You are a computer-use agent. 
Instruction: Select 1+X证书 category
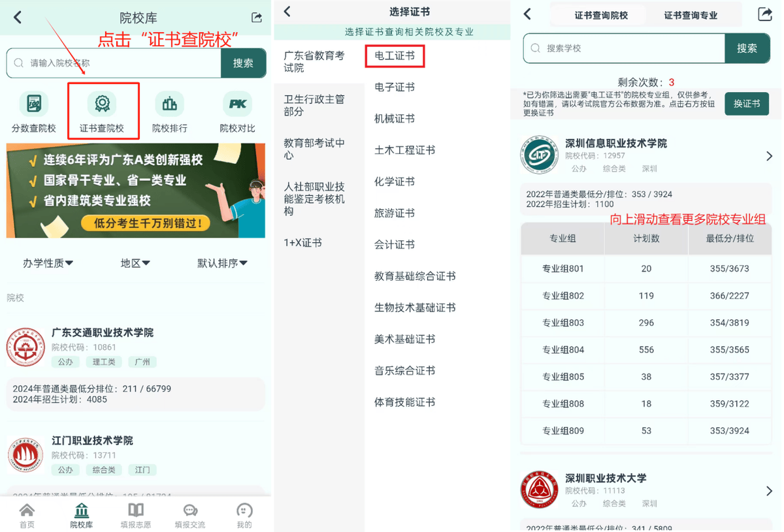(319, 243)
